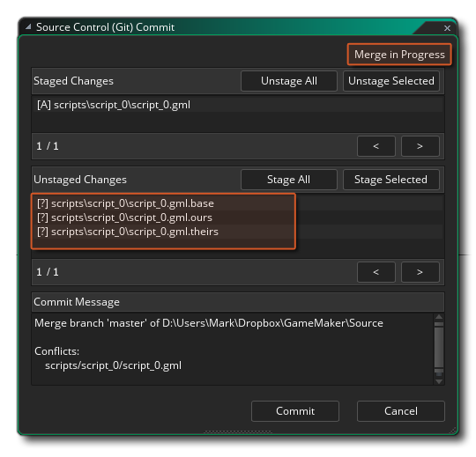
Task: Click the Stage Selected button
Action: (391, 180)
